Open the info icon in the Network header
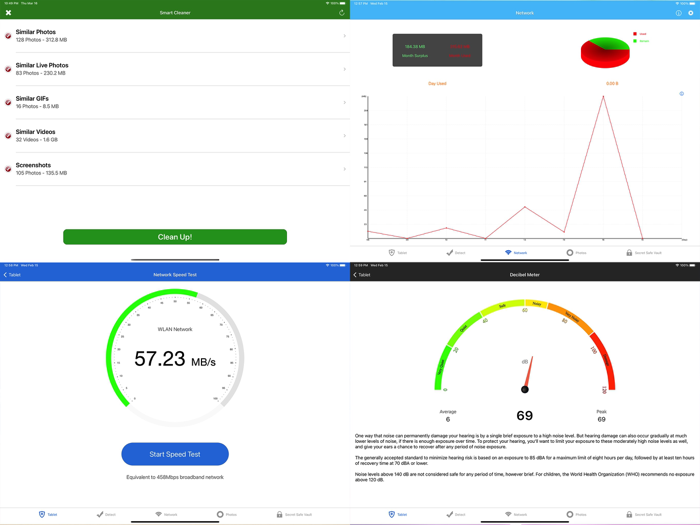This screenshot has height=525, width=700. coord(679,13)
